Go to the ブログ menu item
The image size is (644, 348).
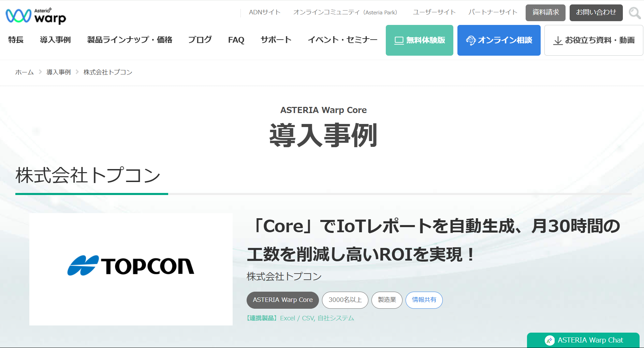point(200,40)
